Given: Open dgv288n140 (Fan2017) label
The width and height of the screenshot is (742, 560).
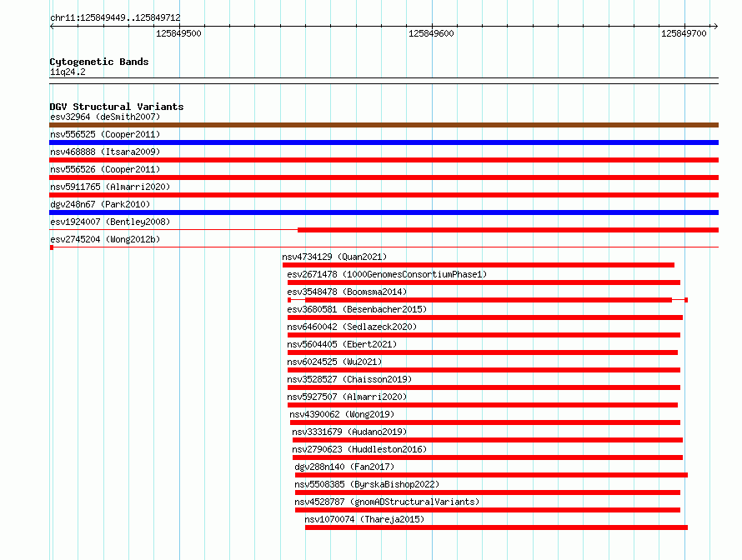Looking at the screenshot, I should point(344,467).
